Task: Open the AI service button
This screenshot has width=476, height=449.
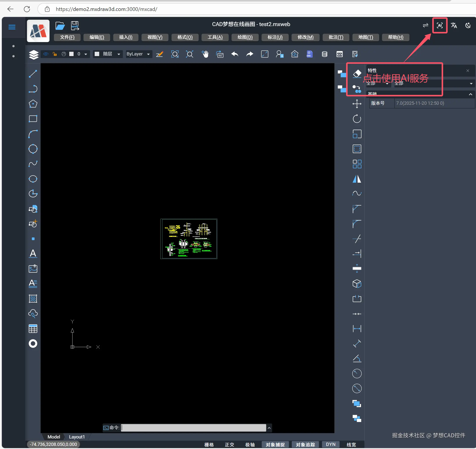Action: [x=440, y=25]
